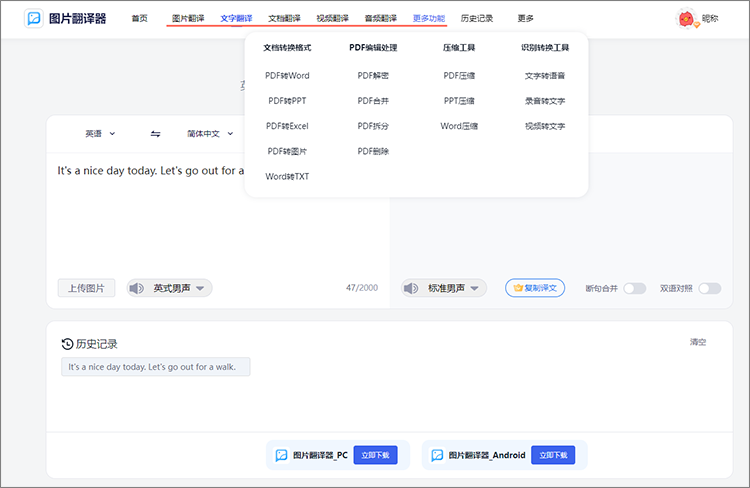The image size is (750, 488).
Task: Expand the 英式男声 voice dropdown arrow
Action: pos(200,288)
